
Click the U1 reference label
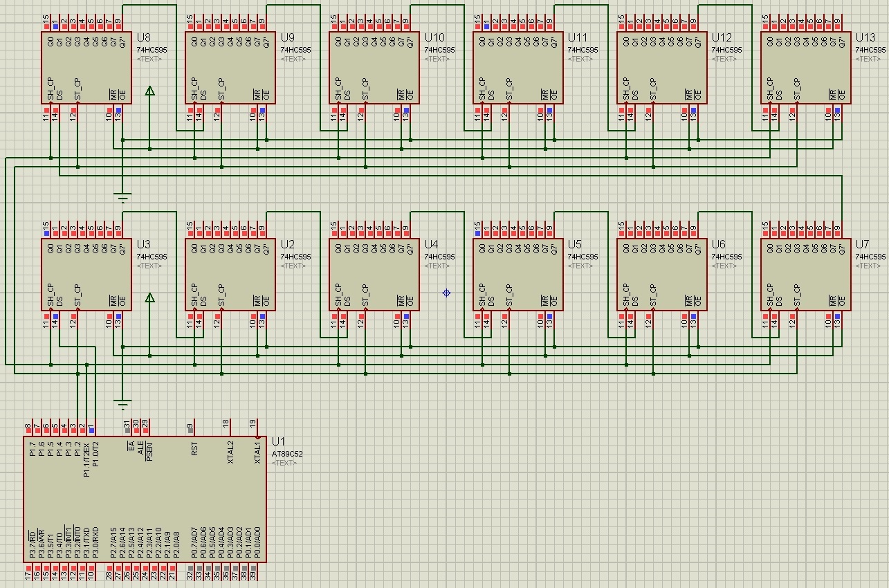278,441
